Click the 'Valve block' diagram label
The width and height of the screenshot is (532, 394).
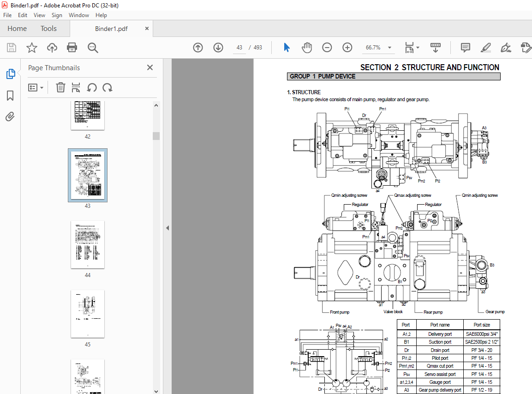click(x=393, y=312)
